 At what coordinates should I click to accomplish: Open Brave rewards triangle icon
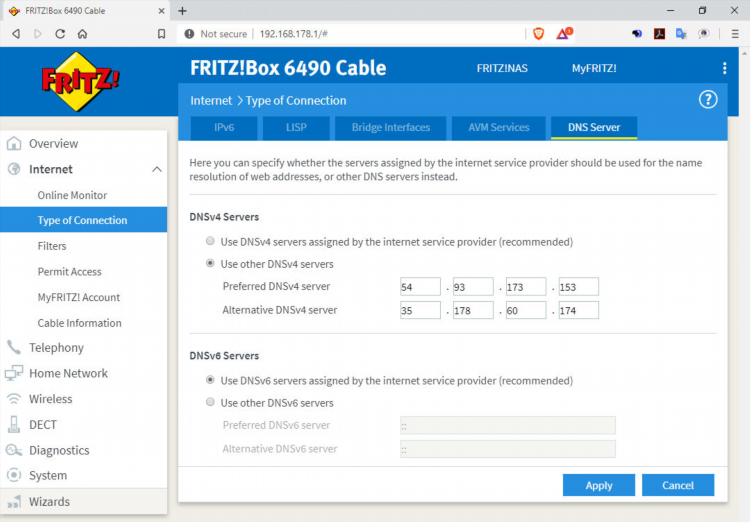pyautogui.click(x=563, y=33)
